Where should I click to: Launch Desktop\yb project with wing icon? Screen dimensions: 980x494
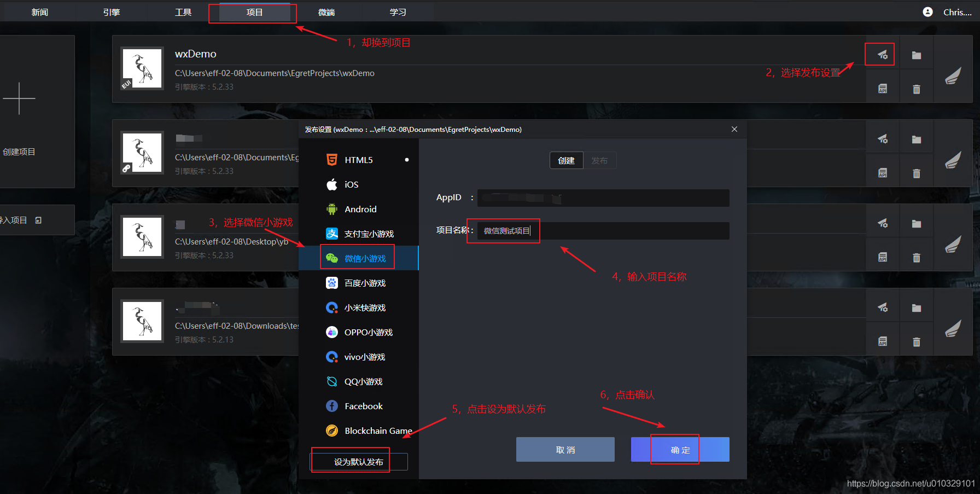coord(953,245)
